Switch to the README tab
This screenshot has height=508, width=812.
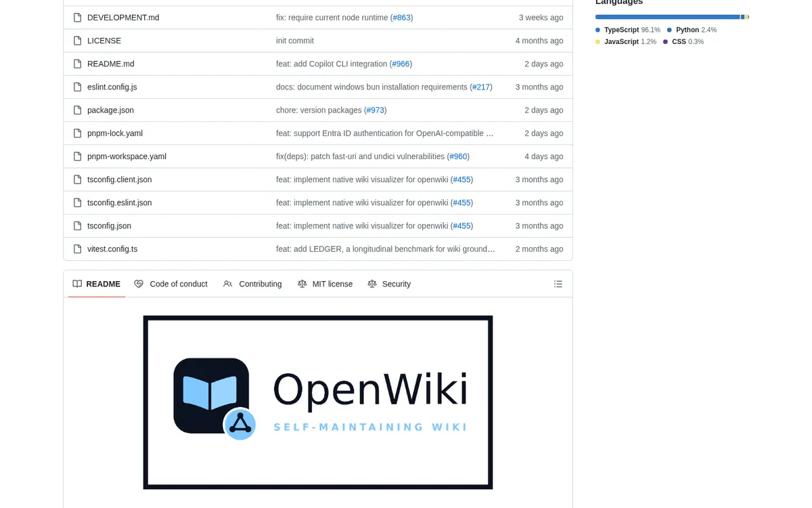[x=97, y=284]
